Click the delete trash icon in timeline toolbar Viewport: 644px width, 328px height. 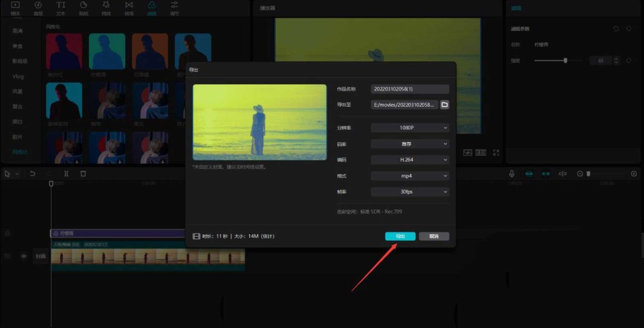pos(83,174)
